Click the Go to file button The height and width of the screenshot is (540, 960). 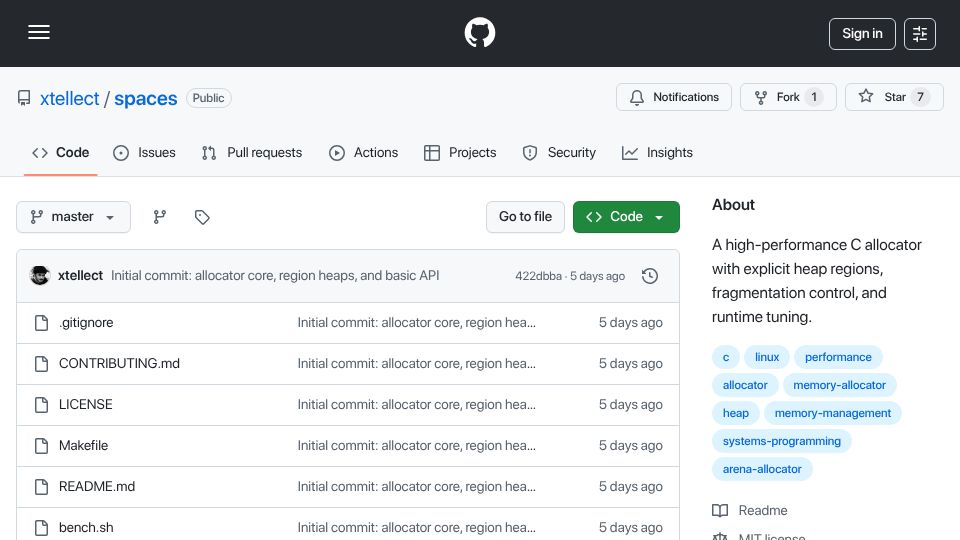pos(525,217)
